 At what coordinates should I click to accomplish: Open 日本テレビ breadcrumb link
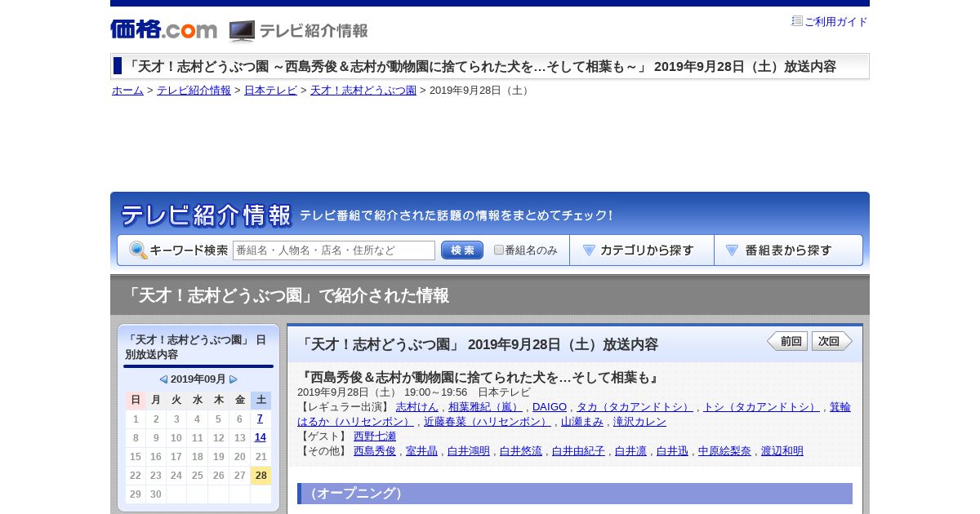tap(270, 91)
